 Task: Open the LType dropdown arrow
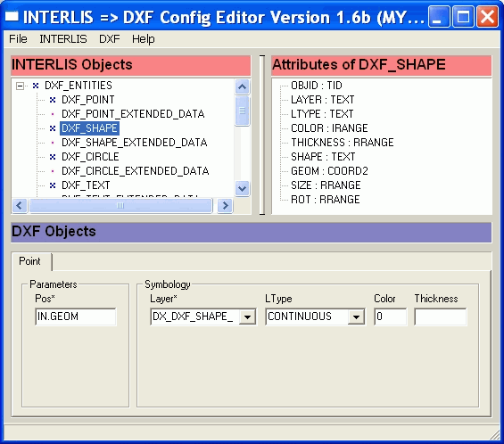356,317
